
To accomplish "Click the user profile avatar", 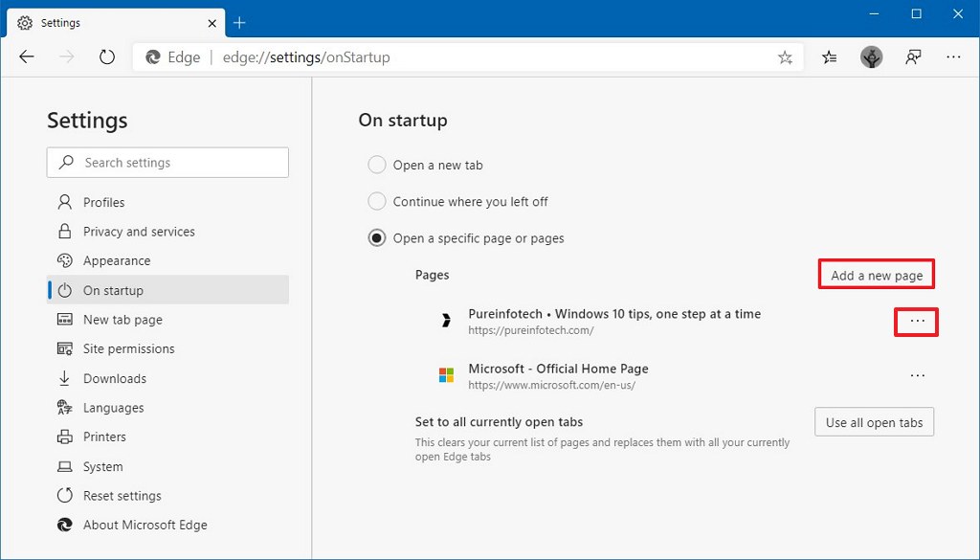I will [871, 57].
